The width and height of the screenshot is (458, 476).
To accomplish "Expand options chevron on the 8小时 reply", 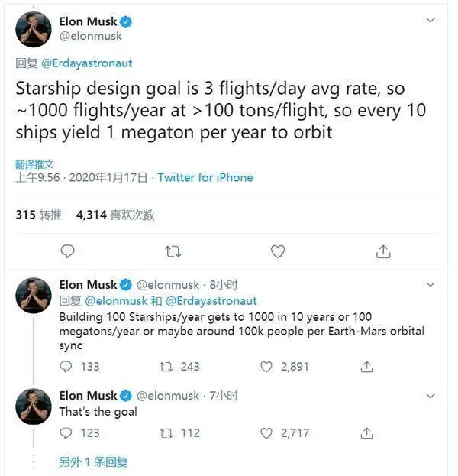I will pos(431,284).
